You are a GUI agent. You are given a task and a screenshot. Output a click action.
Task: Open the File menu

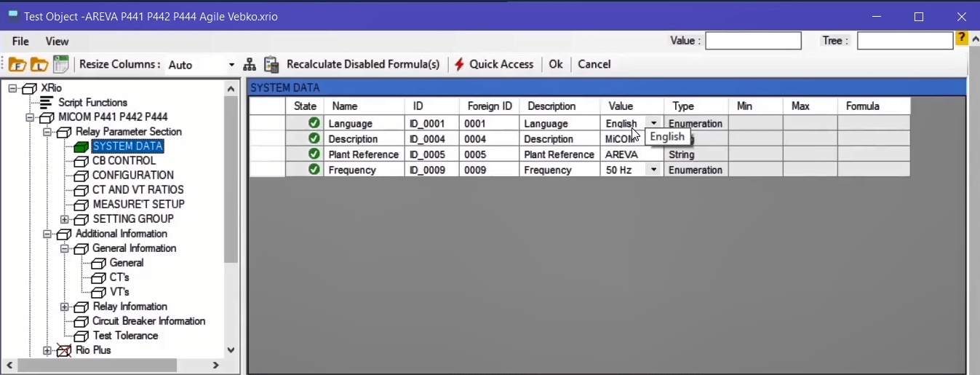pos(20,42)
